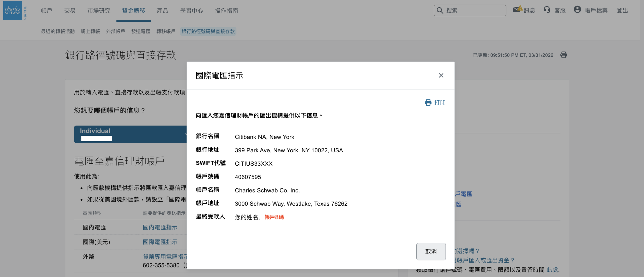The image size is (644, 277).
Task: Click the Charles Schwab logo
Action: pyautogui.click(x=13, y=11)
